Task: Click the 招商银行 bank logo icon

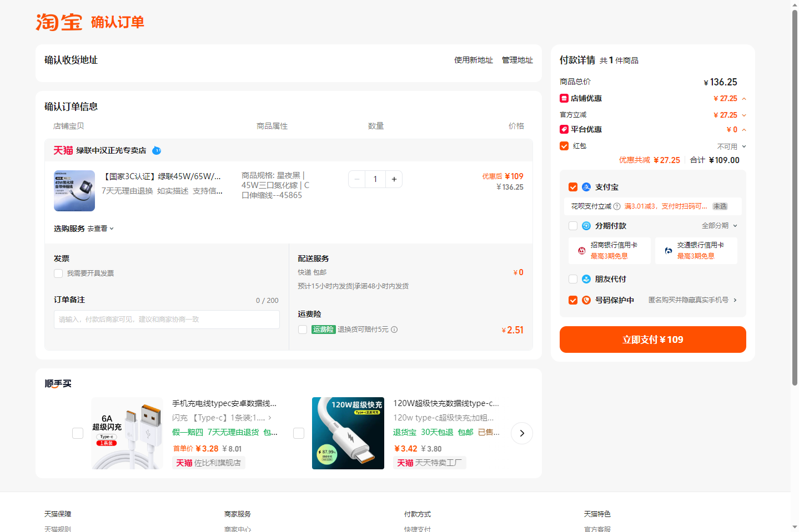Action: coord(582,251)
